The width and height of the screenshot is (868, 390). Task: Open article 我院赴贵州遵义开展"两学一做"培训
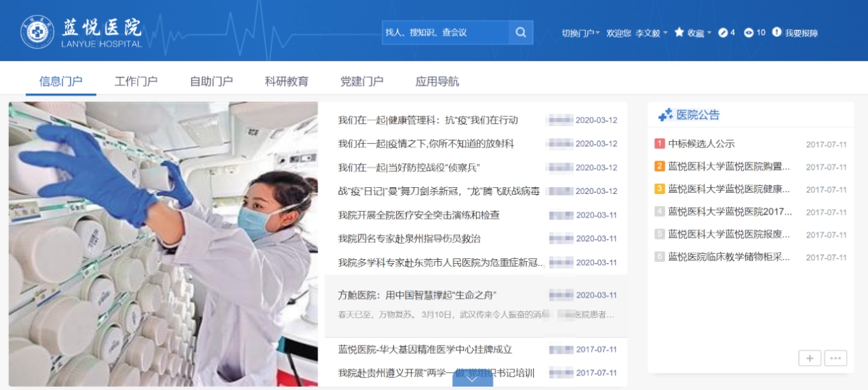(x=436, y=373)
